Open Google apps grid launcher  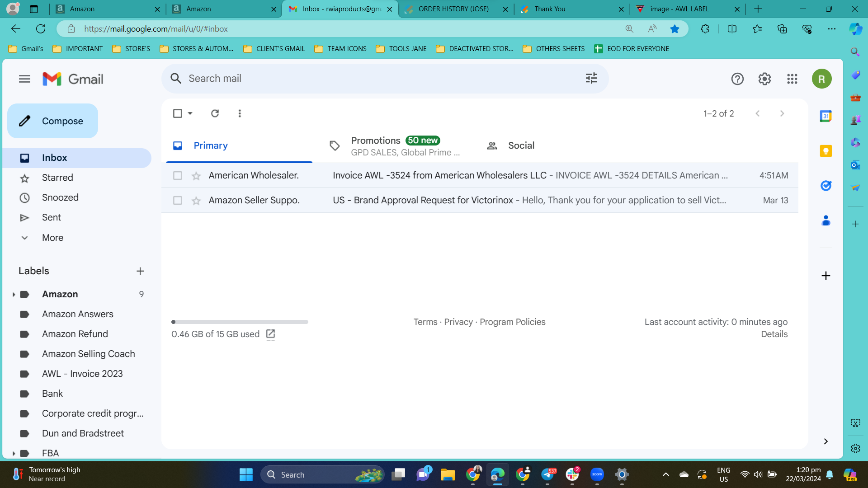[792, 79]
